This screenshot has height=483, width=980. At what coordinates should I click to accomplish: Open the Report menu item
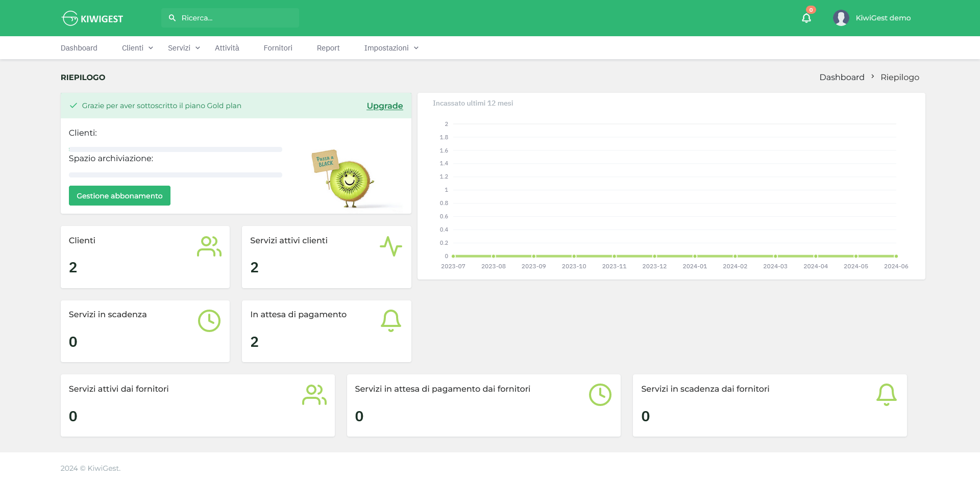tap(328, 48)
